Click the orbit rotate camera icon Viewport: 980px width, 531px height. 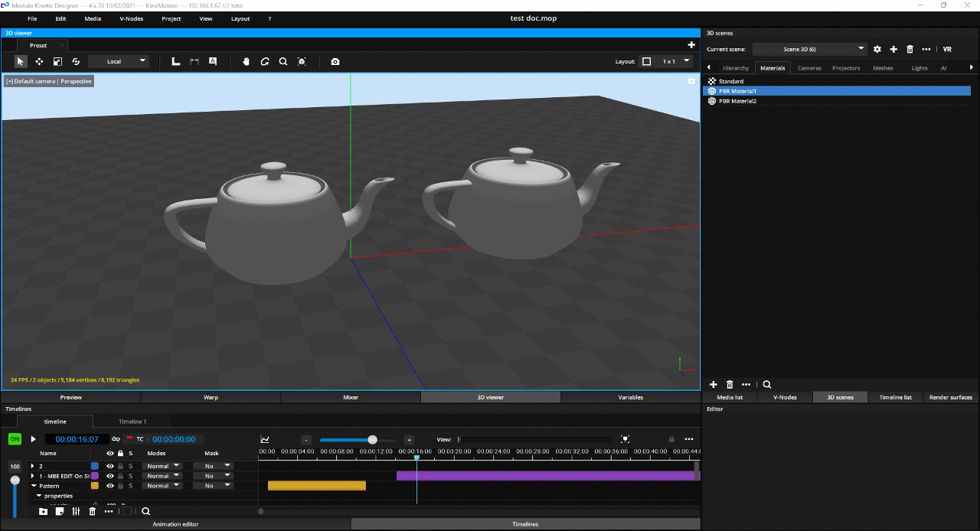point(265,61)
